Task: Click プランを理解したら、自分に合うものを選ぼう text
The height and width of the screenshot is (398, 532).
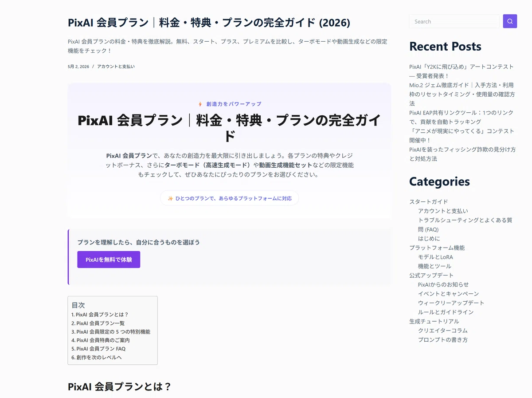Action: tap(138, 242)
